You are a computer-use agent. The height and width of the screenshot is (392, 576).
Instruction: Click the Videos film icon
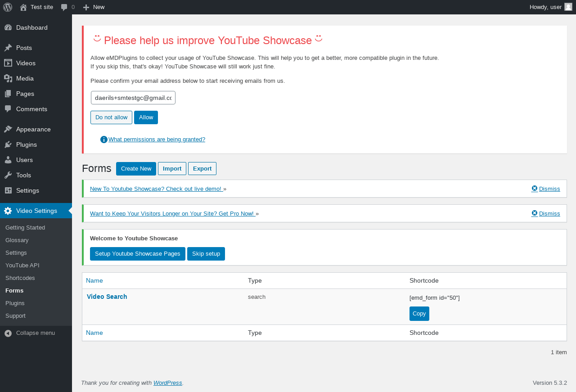tap(8, 63)
